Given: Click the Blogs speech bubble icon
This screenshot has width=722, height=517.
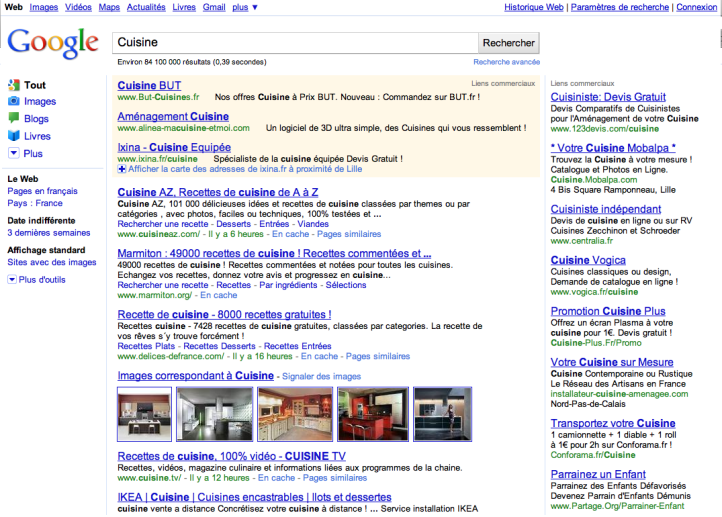Looking at the screenshot, I should (14, 118).
